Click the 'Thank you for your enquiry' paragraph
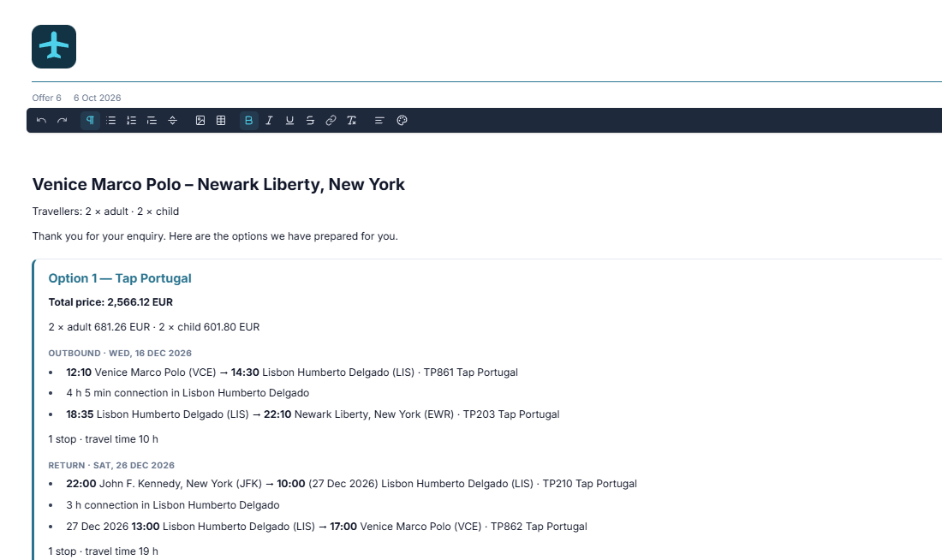This screenshot has width=942, height=560. click(x=215, y=236)
